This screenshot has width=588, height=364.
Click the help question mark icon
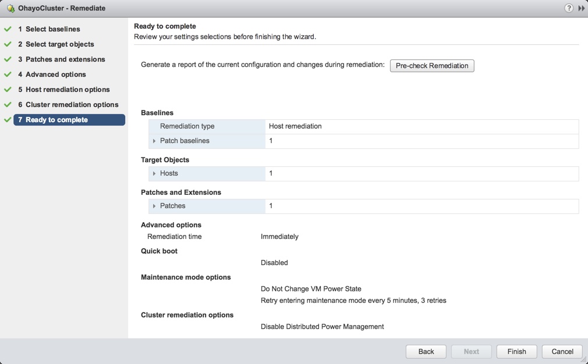coord(569,8)
